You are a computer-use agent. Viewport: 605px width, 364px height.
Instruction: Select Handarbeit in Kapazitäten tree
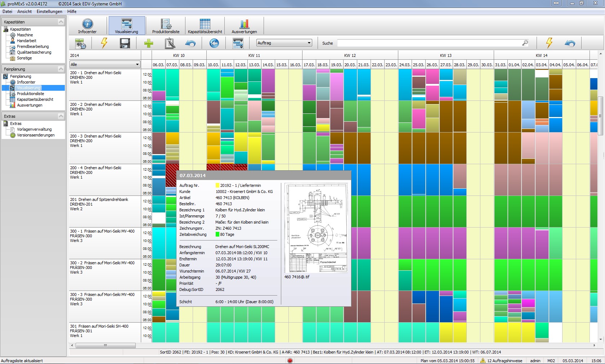(27, 41)
